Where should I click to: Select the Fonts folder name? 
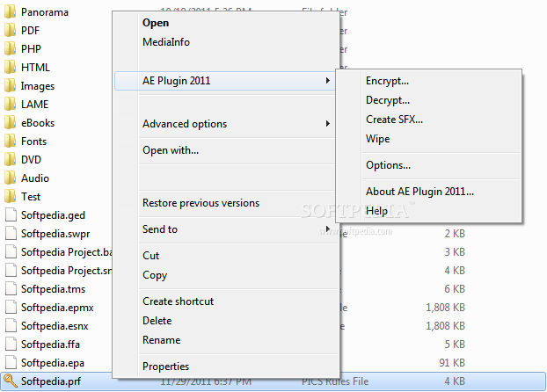point(33,142)
